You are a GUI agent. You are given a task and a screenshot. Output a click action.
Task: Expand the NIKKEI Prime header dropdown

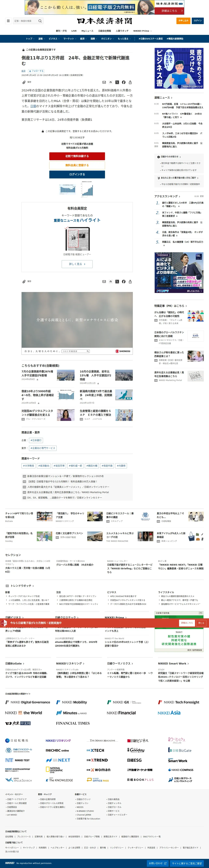tap(142, 31)
